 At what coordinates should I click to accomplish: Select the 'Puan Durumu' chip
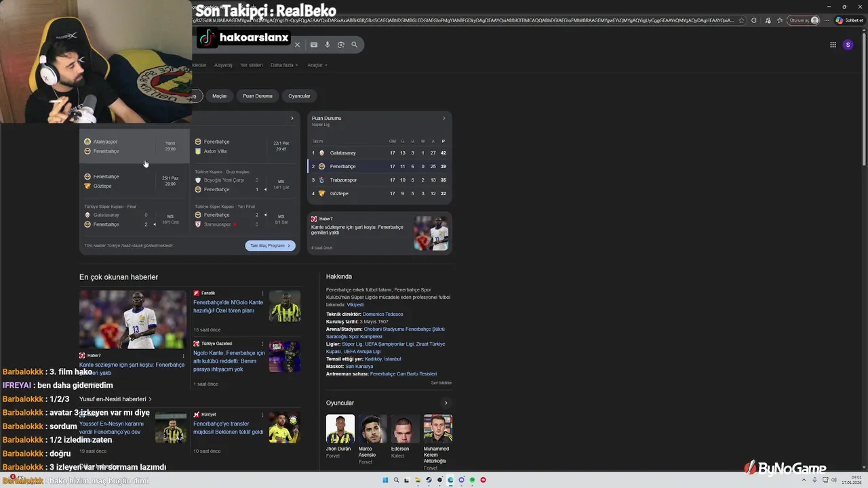click(x=258, y=96)
